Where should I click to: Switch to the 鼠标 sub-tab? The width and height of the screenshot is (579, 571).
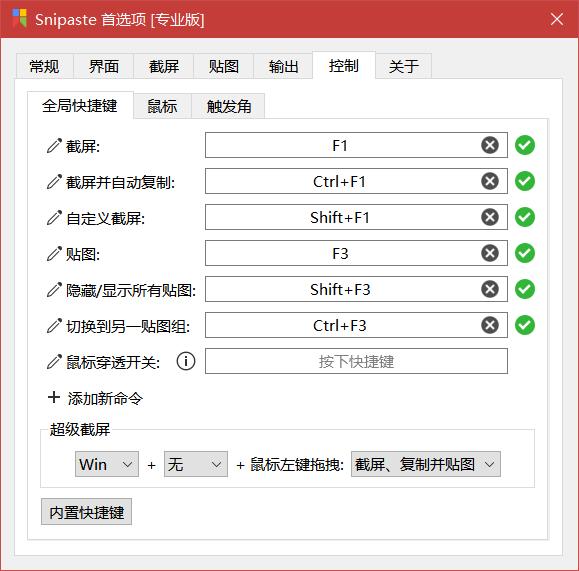[162, 106]
